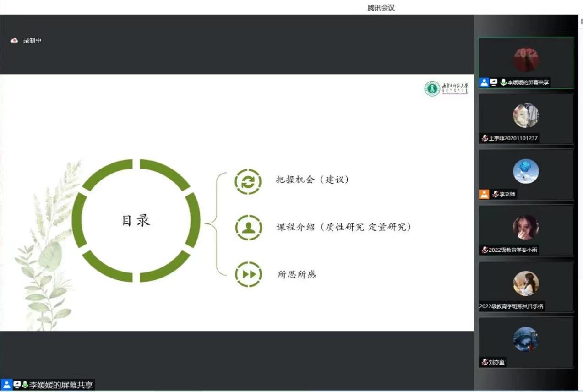Click the fast-forward icon beside 所思所感
The height and width of the screenshot is (392, 583).
click(248, 274)
